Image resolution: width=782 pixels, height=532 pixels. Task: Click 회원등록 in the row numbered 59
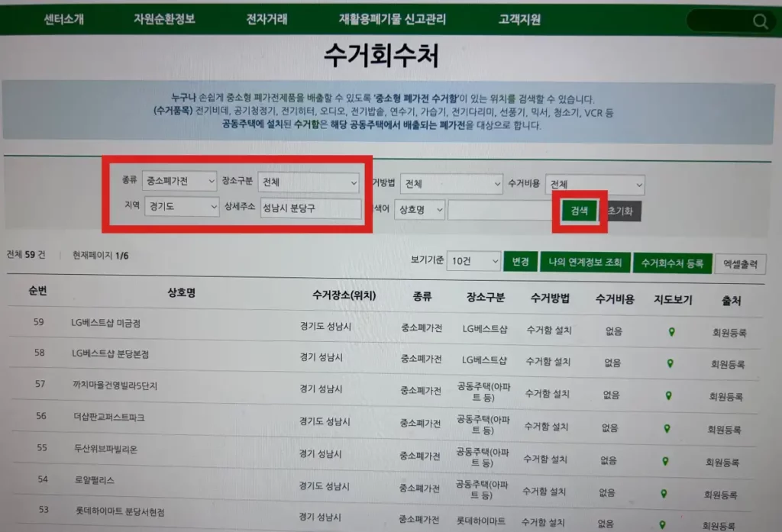point(729,333)
